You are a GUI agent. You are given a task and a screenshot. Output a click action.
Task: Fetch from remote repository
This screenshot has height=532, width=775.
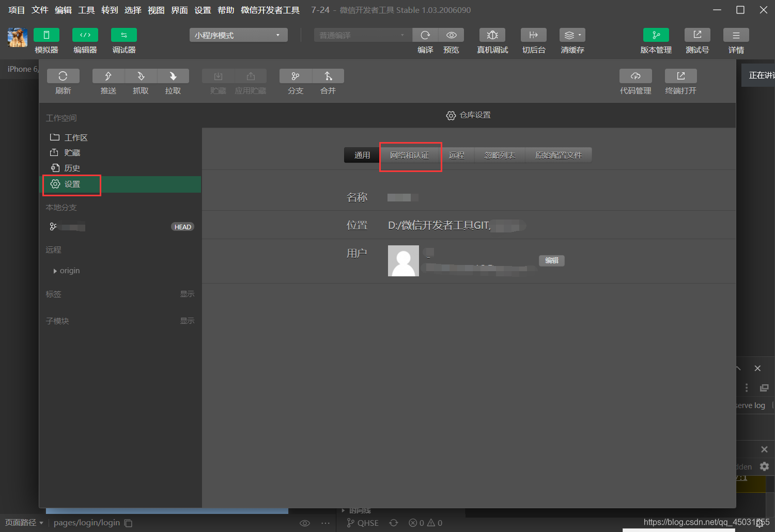coord(141,76)
